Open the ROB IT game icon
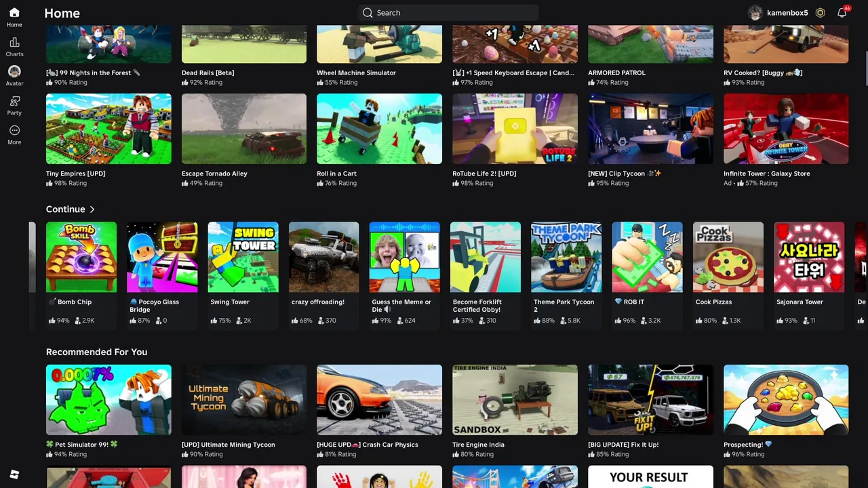 point(648,257)
